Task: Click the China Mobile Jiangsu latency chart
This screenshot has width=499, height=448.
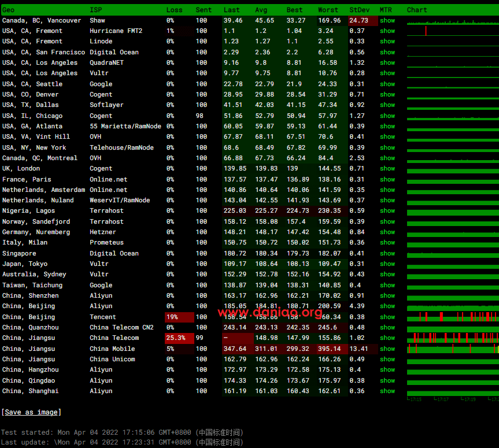Action: pyautogui.click(x=453, y=349)
